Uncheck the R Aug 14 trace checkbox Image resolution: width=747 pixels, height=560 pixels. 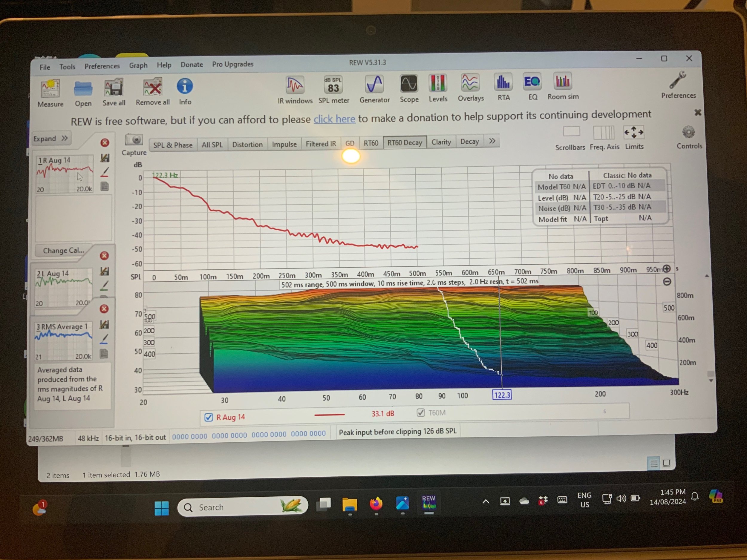click(x=209, y=418)
